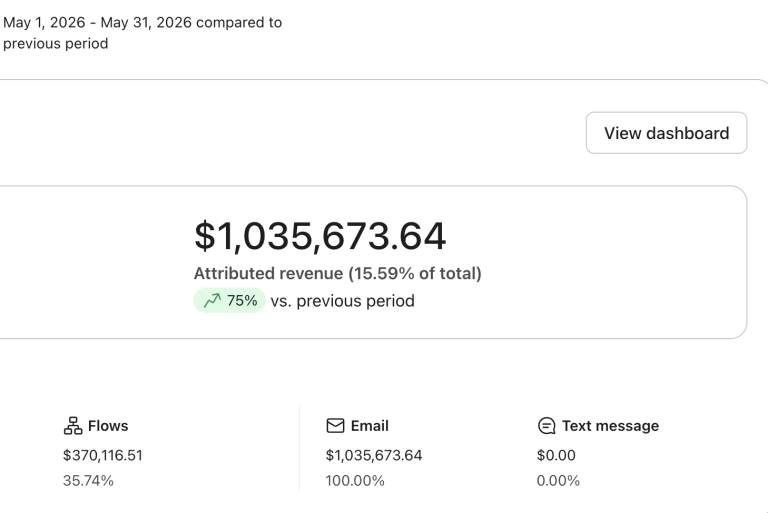Select the $1,035,673.64 headline revenue figure
768x513 pixels.
click(320, 236)
